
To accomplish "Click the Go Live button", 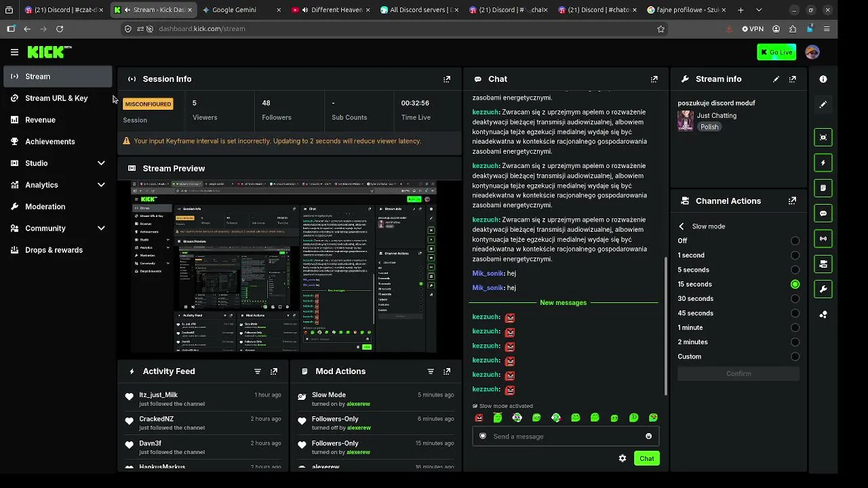I will [x=776, y=52].
